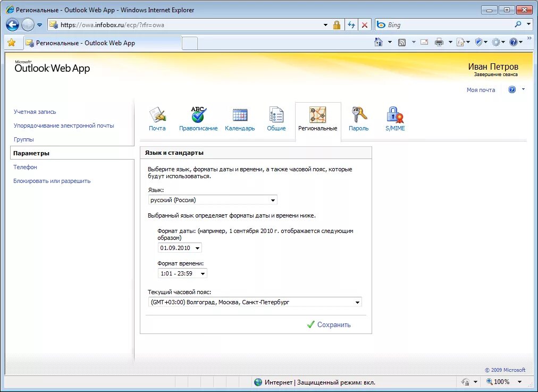This screenshot has width=538, height=392.
Task: Click the Favorites star icon
Action: [11, 43]
